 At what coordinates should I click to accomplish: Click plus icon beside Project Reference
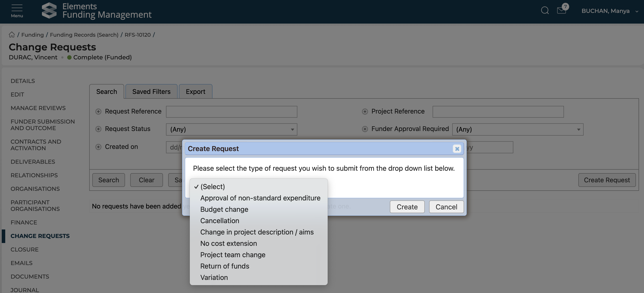(365, 112)
